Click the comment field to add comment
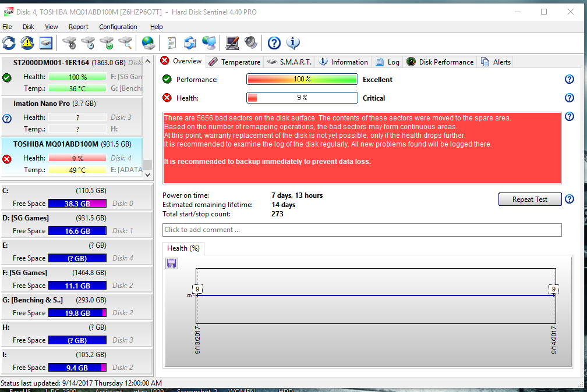The height and width of the screenshot is (392, 587). (x=362, y=230)
